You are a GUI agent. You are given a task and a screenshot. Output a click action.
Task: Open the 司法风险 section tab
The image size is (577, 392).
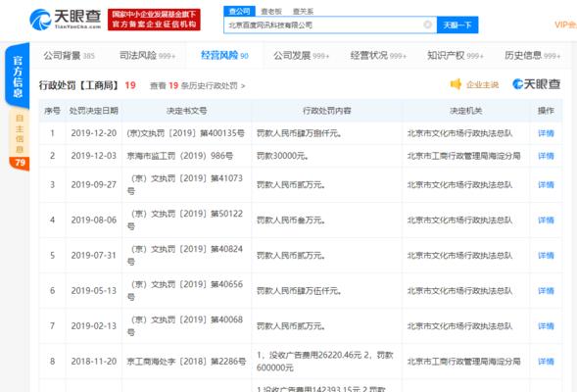click(147, 56)
